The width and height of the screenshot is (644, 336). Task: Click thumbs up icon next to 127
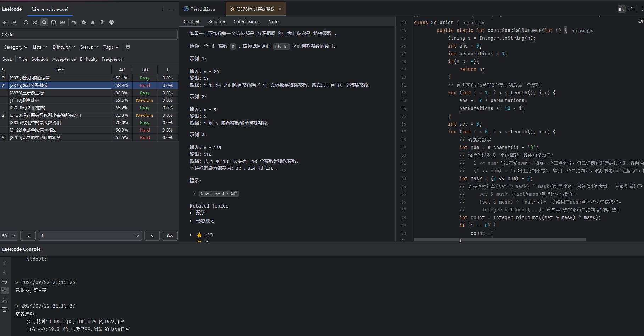coord(199,235)
